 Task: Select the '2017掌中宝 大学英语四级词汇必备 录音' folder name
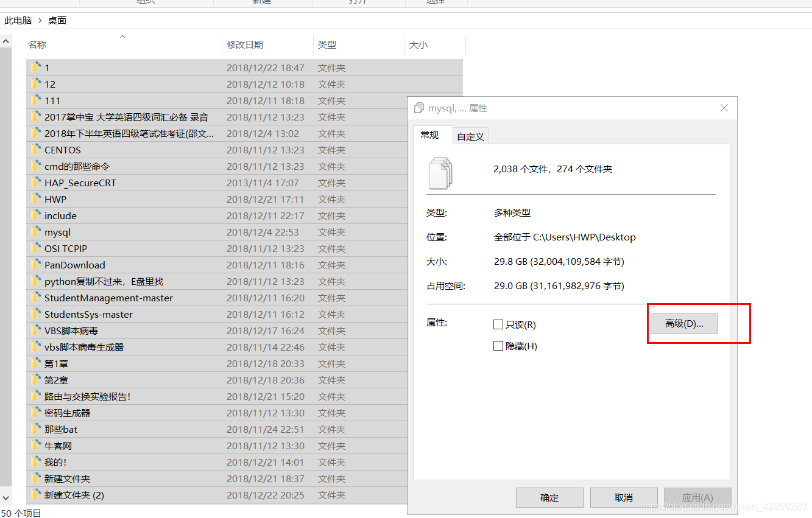126,117
